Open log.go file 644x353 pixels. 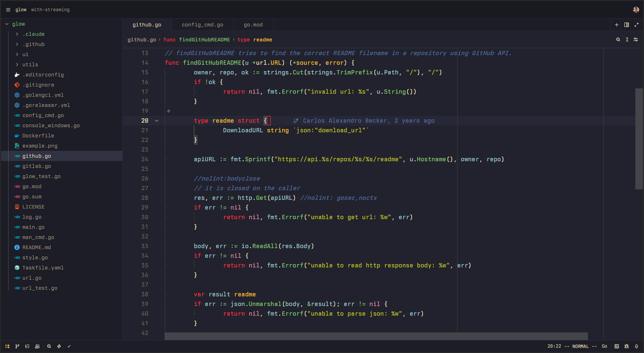(62, 217)
